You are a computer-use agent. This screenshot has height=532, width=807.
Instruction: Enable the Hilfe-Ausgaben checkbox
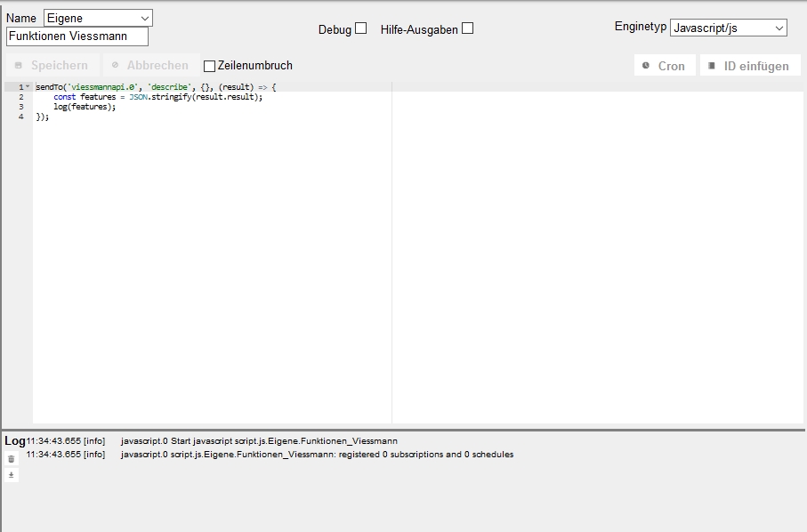tap(467, 28)
